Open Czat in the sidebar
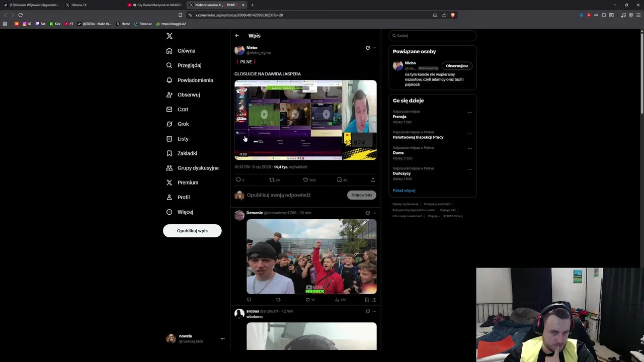The height and width of the screenshot is (362, 644). (x=177, y=109)
